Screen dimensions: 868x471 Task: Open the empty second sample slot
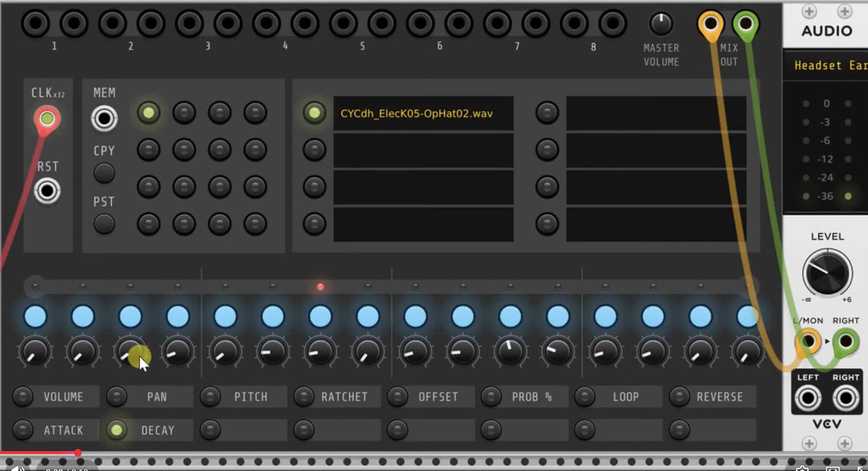(x=423, y=150)
